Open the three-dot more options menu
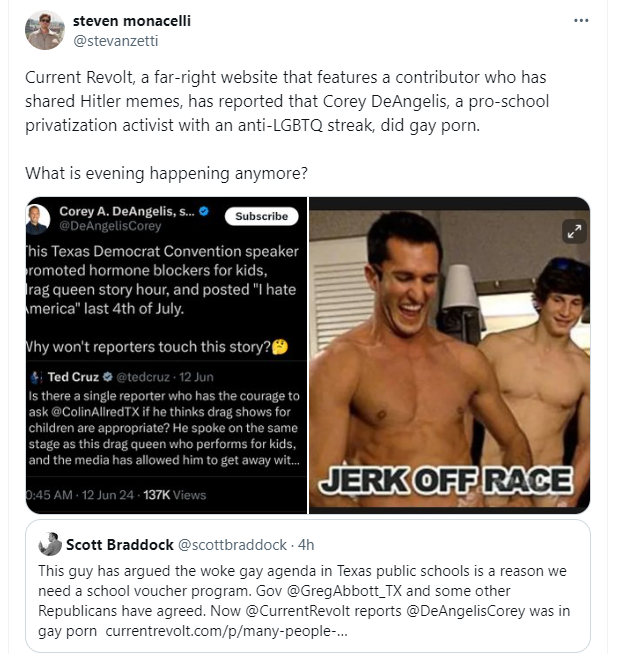Image resolution: width=622 pixels, height=654 pixels. pos(581,20)
